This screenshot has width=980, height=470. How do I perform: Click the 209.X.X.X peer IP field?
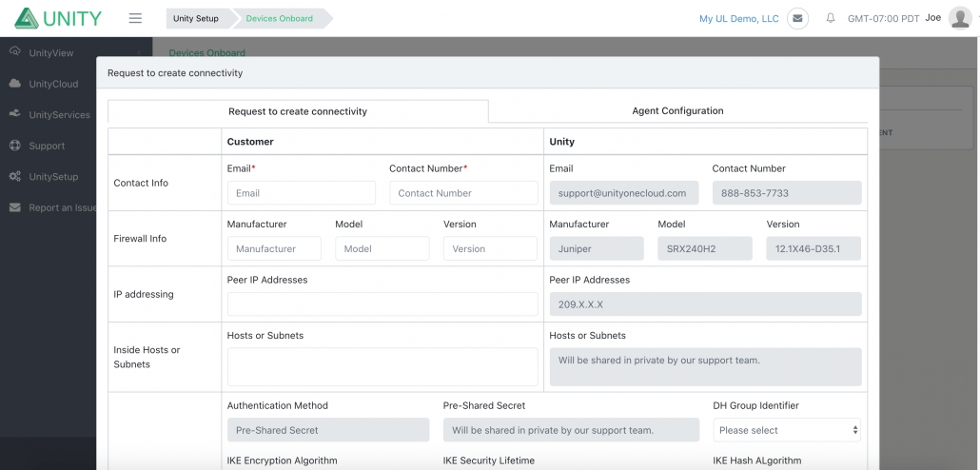tap(706, 304)
